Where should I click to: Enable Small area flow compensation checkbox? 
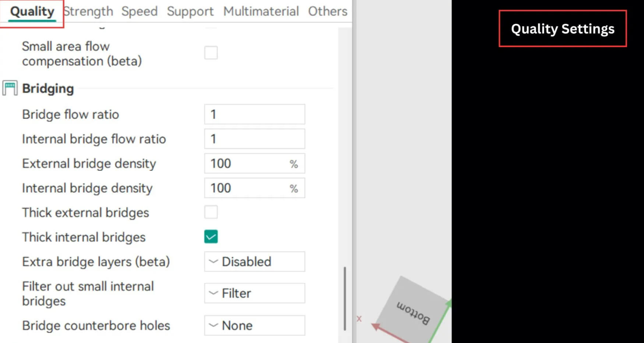(x=211, y=53)
